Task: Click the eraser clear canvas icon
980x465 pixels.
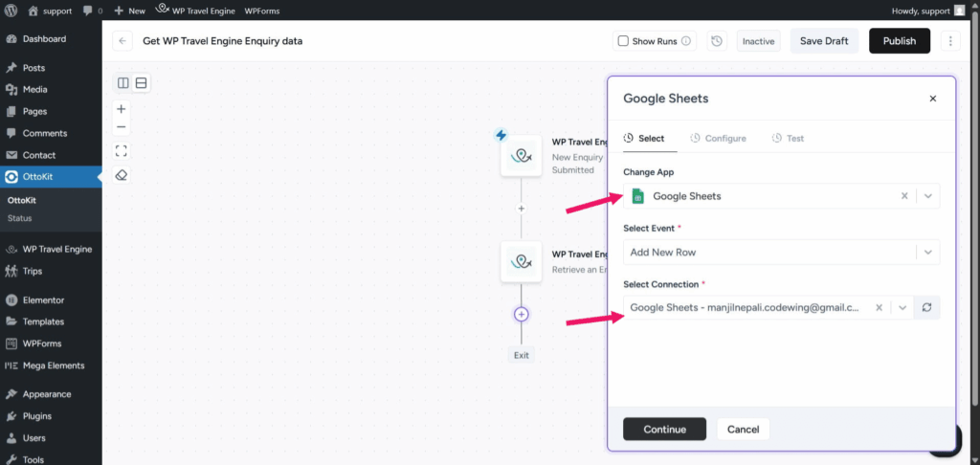Action: pos(122,175)
